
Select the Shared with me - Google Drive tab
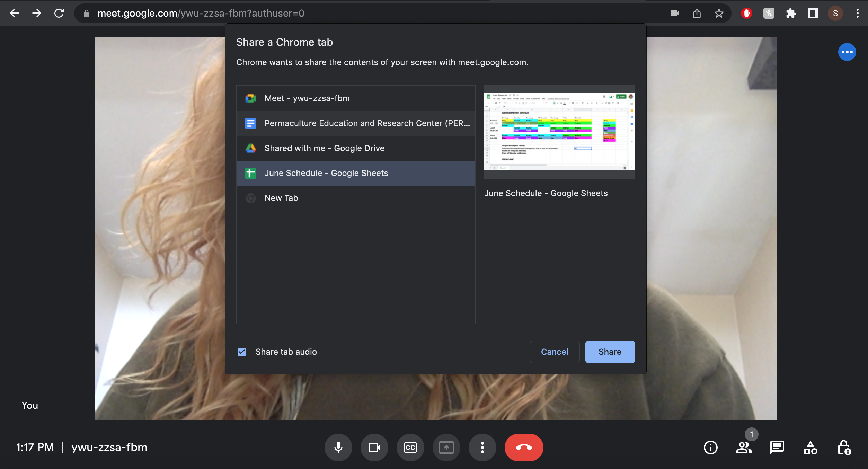[x=356, y=148]
